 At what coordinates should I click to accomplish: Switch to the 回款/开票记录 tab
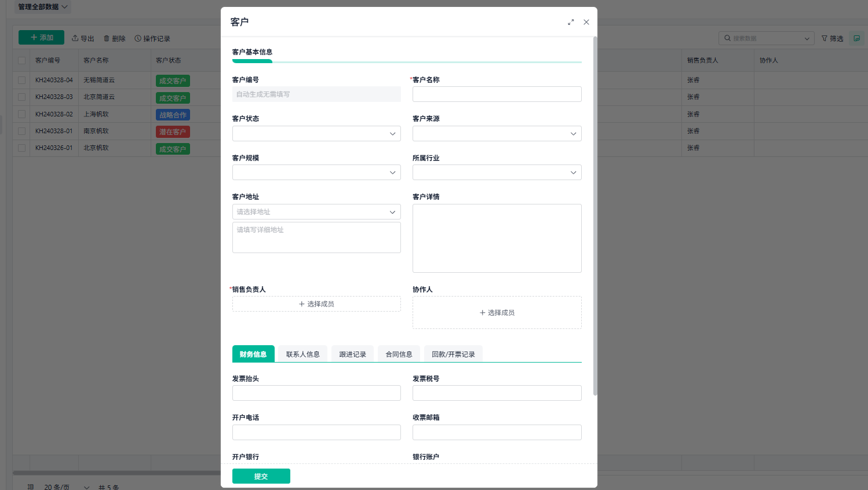click(453, 354)
